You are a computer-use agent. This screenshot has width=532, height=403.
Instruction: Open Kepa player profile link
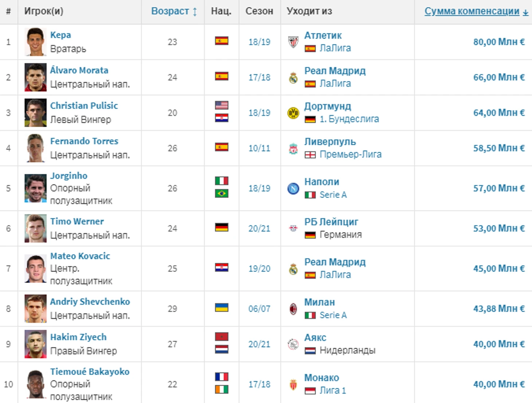click(60, 35)
